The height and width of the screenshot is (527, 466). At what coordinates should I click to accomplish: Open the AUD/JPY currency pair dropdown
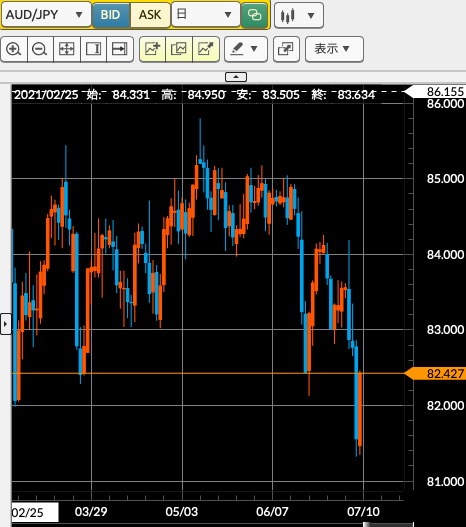point(46,15)
